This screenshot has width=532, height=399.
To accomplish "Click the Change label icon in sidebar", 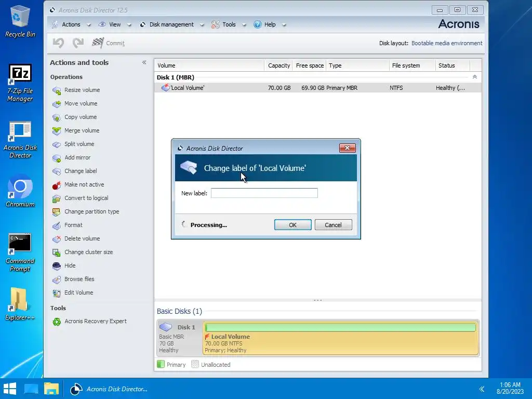I will (56, 171).
